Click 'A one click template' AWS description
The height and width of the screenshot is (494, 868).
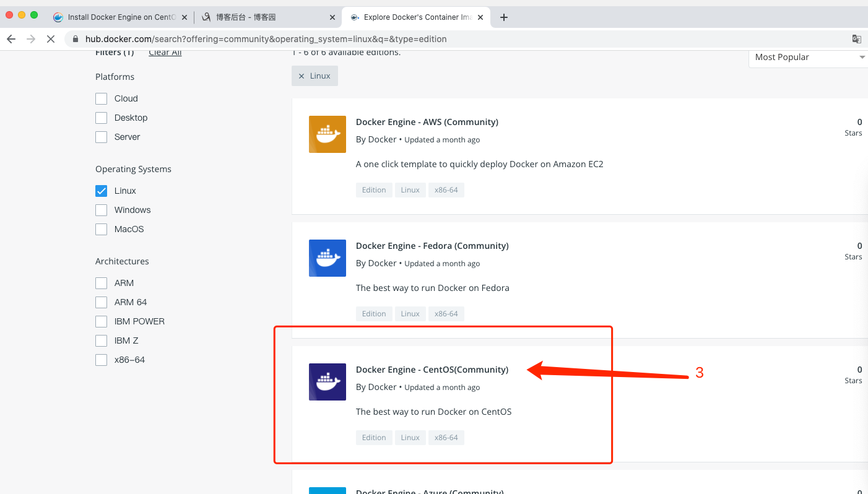pos(480,164)
